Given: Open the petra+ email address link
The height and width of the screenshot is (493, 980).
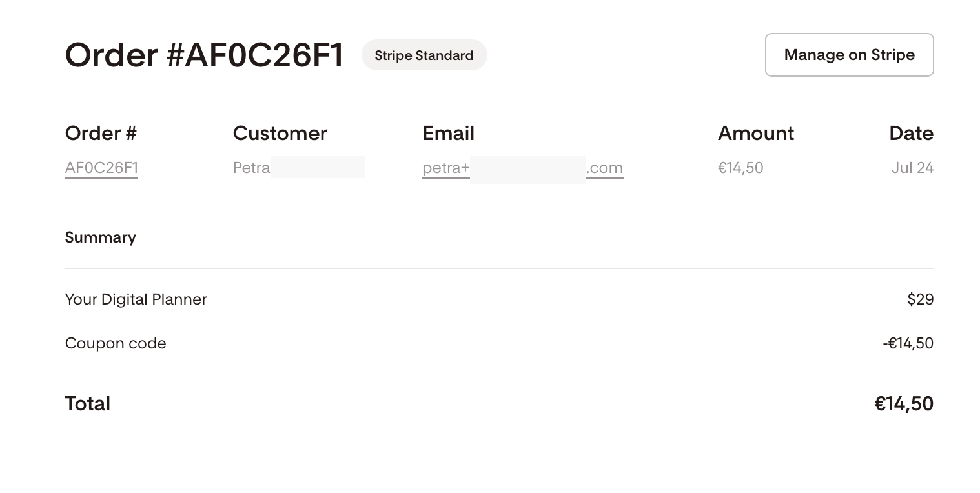Looking at the screenshot, I should coord(522,168).
